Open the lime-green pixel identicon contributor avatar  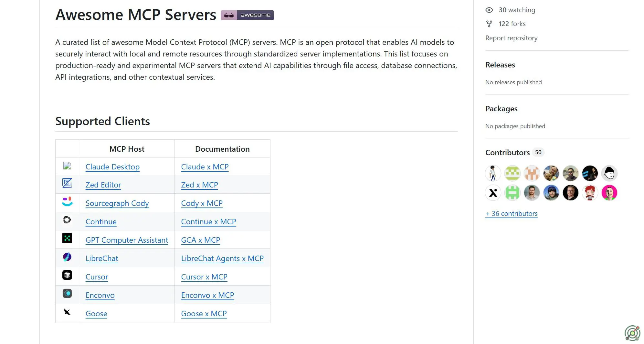coord(512,173)
